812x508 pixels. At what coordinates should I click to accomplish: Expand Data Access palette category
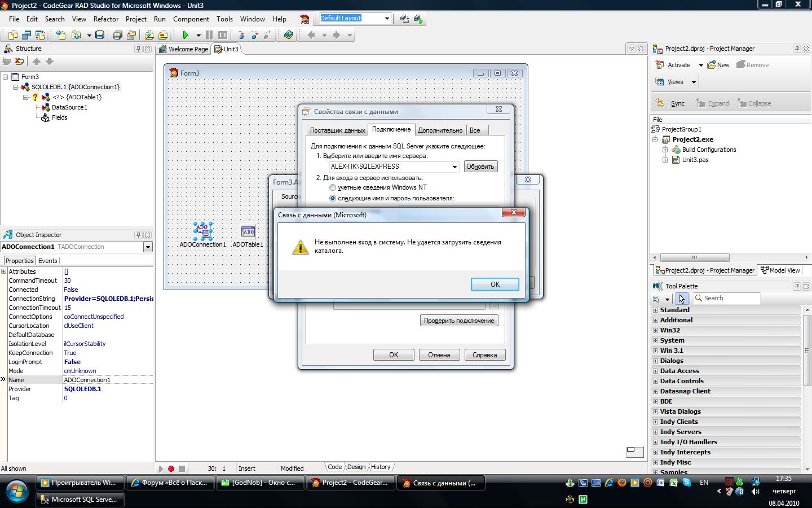(655, 371)
